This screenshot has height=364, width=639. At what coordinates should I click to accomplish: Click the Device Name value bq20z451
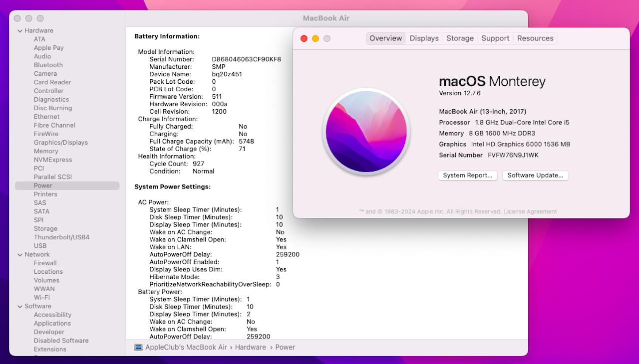[x=227, y=74]
